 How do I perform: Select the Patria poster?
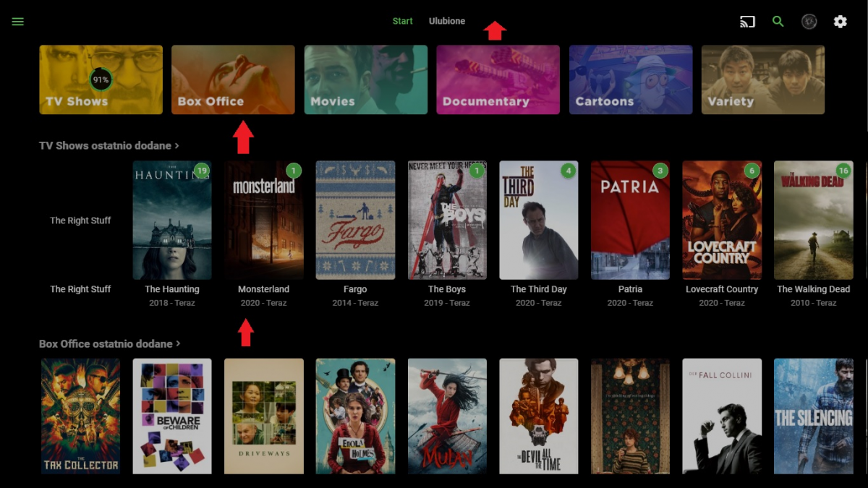[631, 220]
